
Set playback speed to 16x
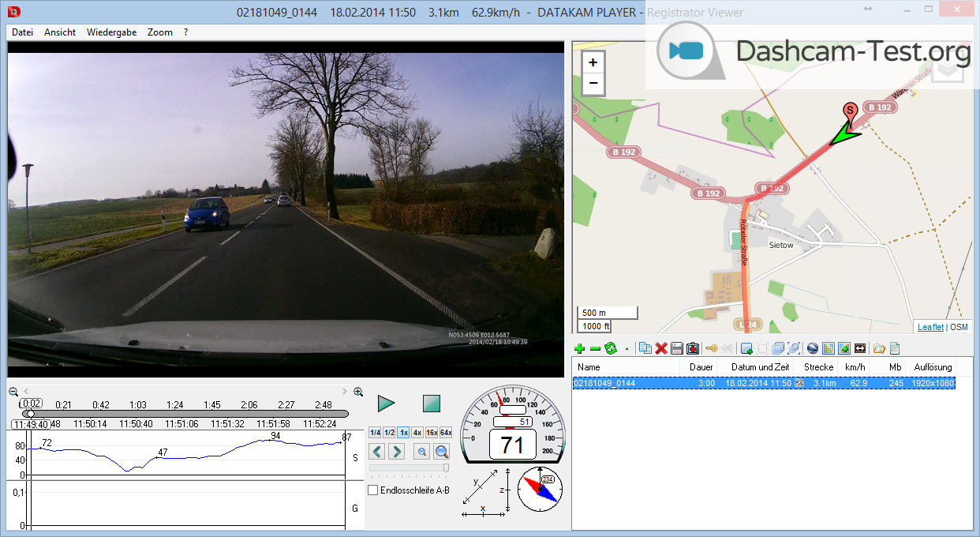(x=432, y=433)
